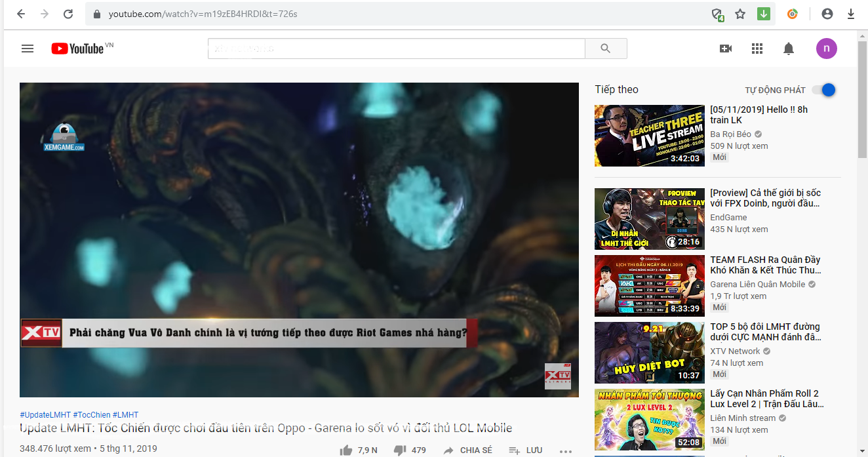The height and width of the screenshot is (457, 868).
Task: Visit the Ba Rọi Béo channel
Action: point(731,134)
